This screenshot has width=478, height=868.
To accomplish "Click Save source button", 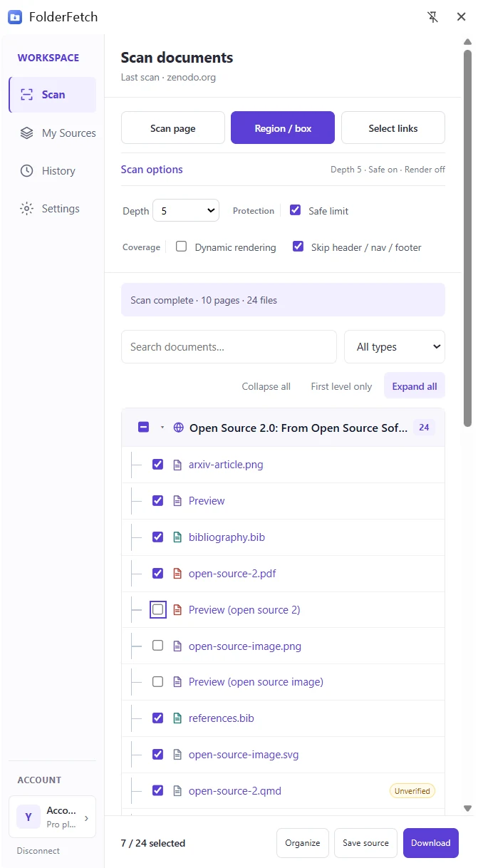I will 365,843.
